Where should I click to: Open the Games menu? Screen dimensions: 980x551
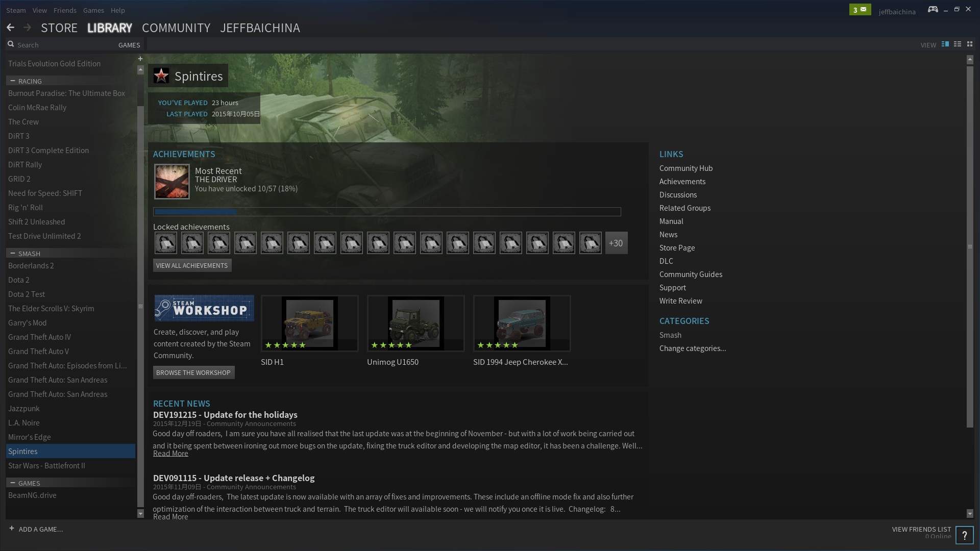93,10
